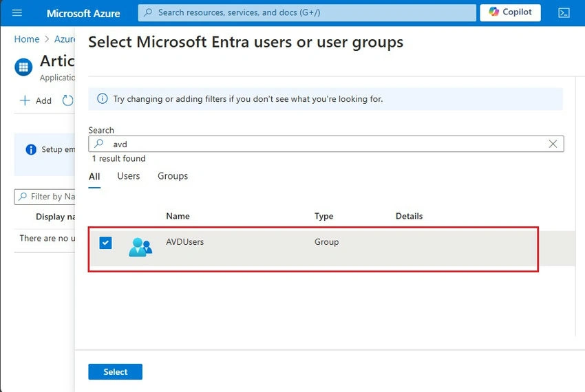Viewport: 585px width, 392px height.
Task: Click the Display name column header
Action: click(55, 217)
